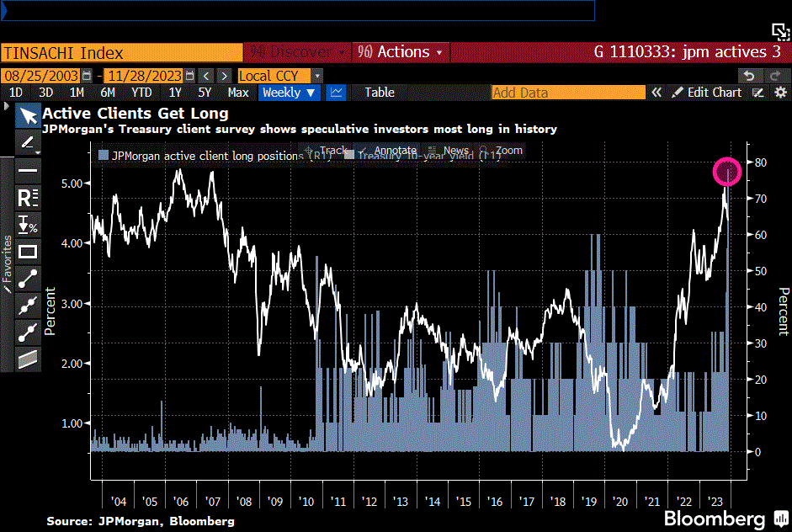Pop out the chart window
This screenshot has width=792, height=532.
coord(780,32)
